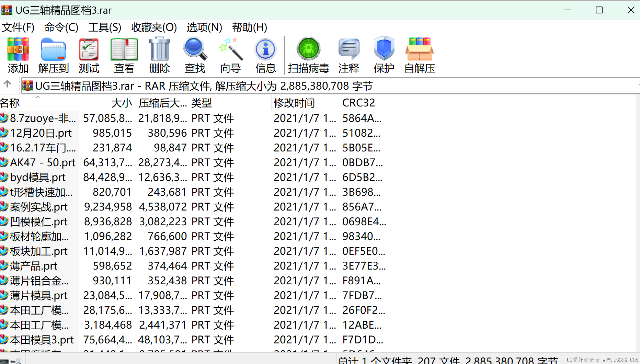Click size value 3,184,468

(108, 325)
